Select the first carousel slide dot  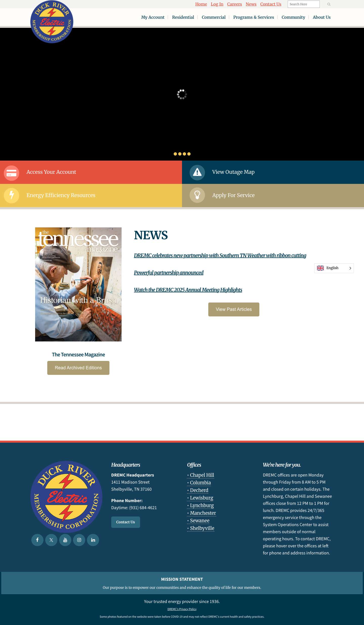pos(175,154)
